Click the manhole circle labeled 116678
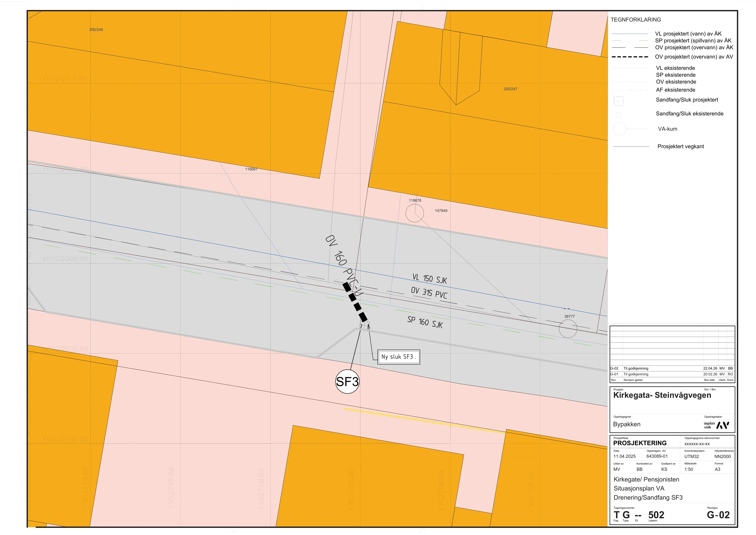 pos(414,213)
